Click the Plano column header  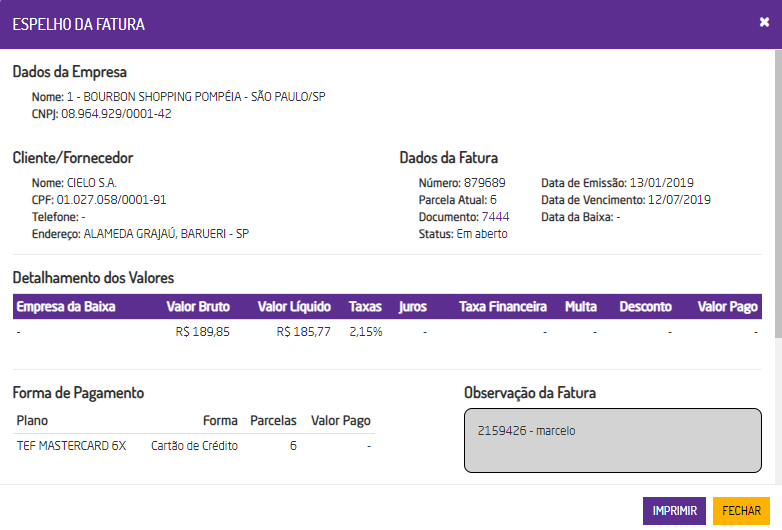[32, 421]
